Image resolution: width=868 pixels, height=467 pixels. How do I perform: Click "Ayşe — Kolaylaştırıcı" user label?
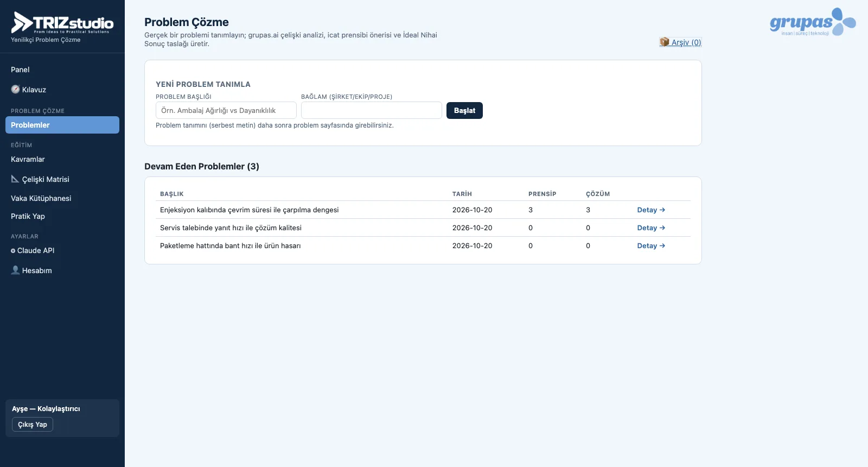pos(46,408)
